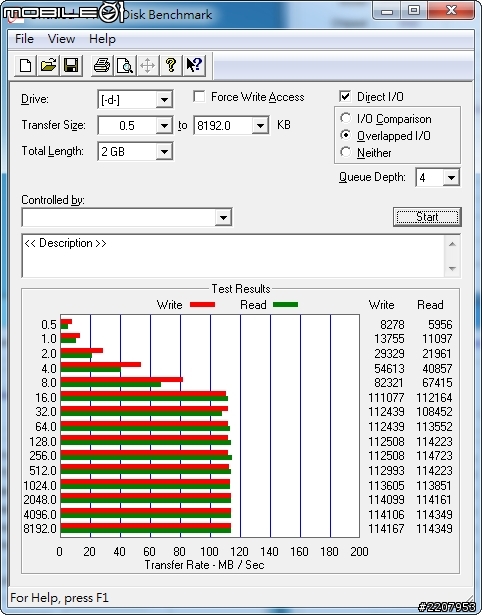Click the Transfer Rate - MB / Sec label
The height and width of the screenshot is (615, 482).
pos(204,565)
